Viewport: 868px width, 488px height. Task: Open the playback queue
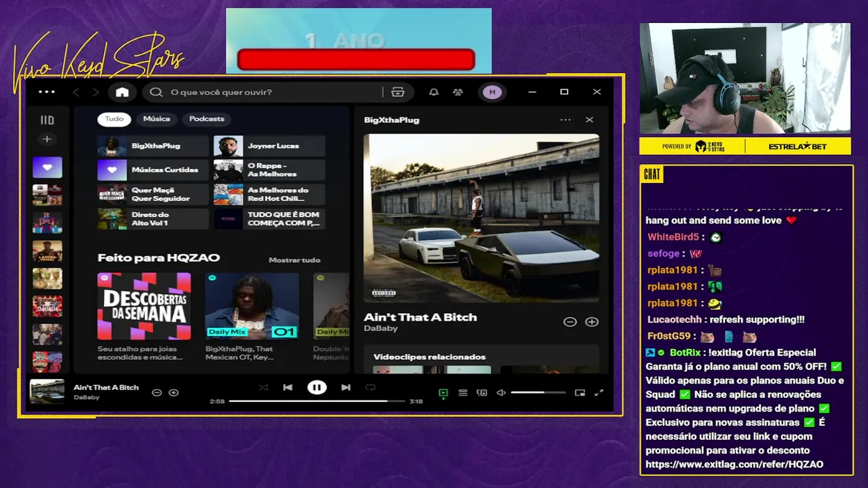pyautogui.click(x=462, y=392)
